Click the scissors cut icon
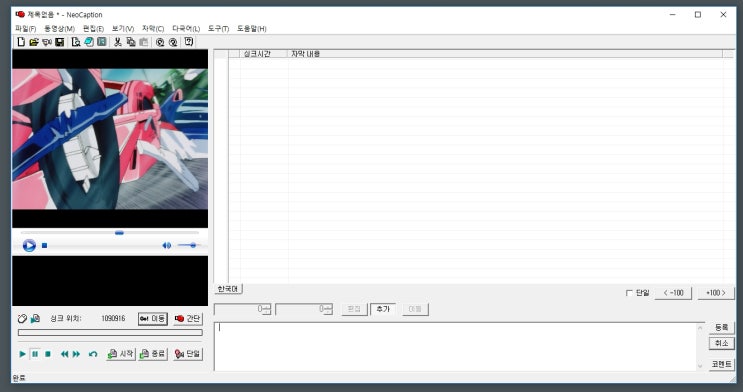743x392 pixels. (118, 42)
